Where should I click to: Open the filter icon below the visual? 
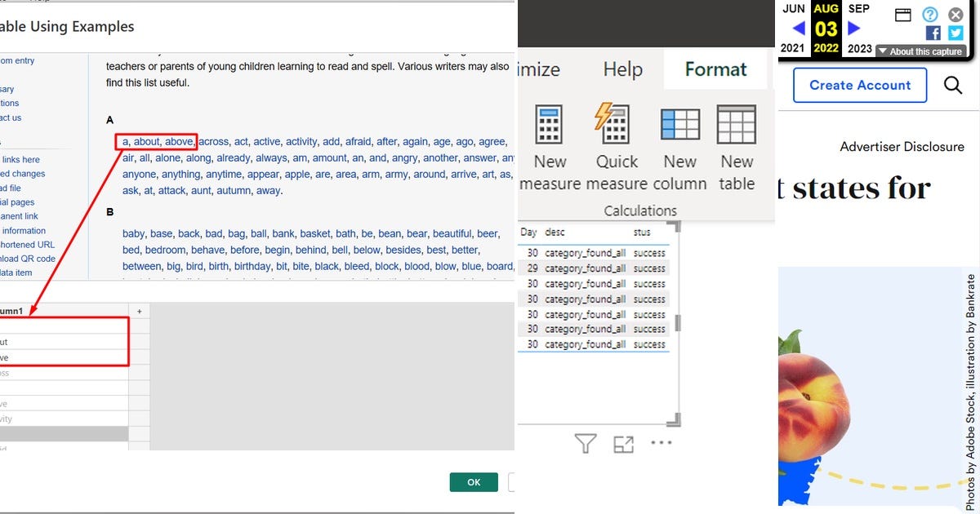585,441
